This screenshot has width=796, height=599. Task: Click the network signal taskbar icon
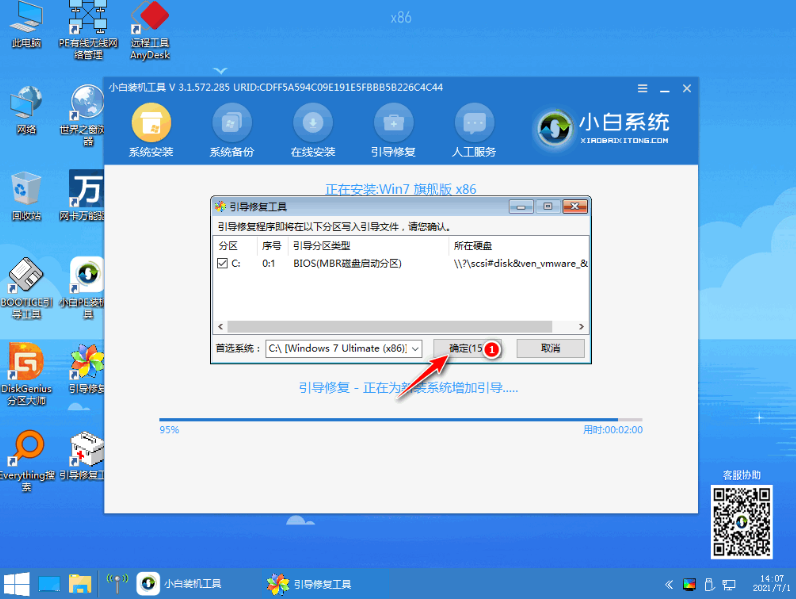coord(117,584)
